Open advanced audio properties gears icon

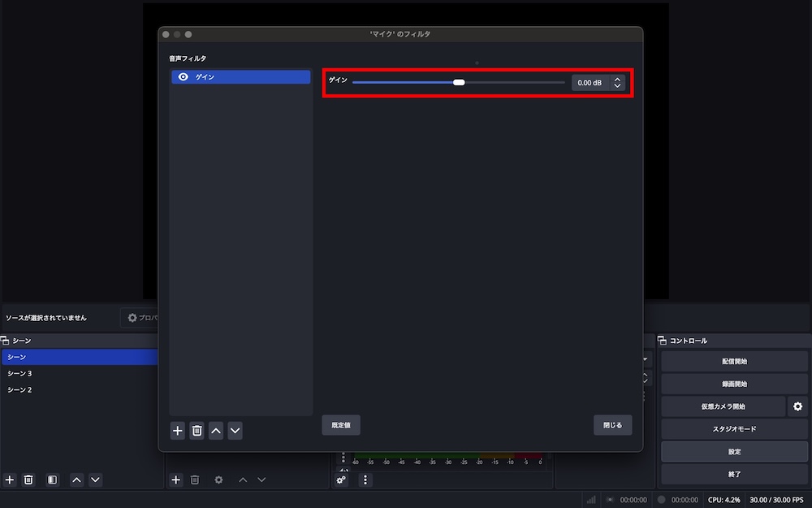tap(342, 480)
